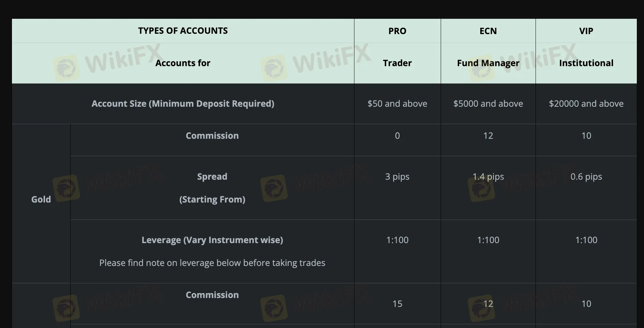The width and height of the screenshot is (644, 328).
Task: Click the PRO commission value 15
Action: [397, 304]
